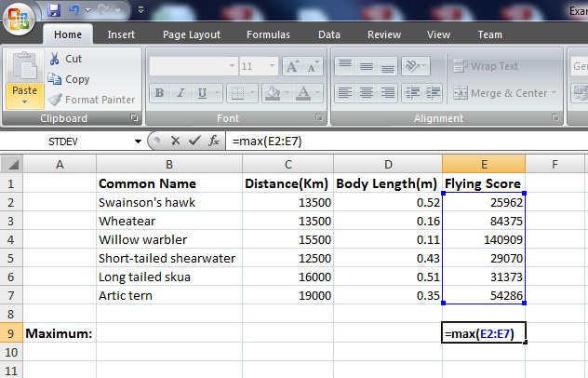This screenshot has width=588, height=378.
Task: Toggle bold formatting
Action: point(159,93)
